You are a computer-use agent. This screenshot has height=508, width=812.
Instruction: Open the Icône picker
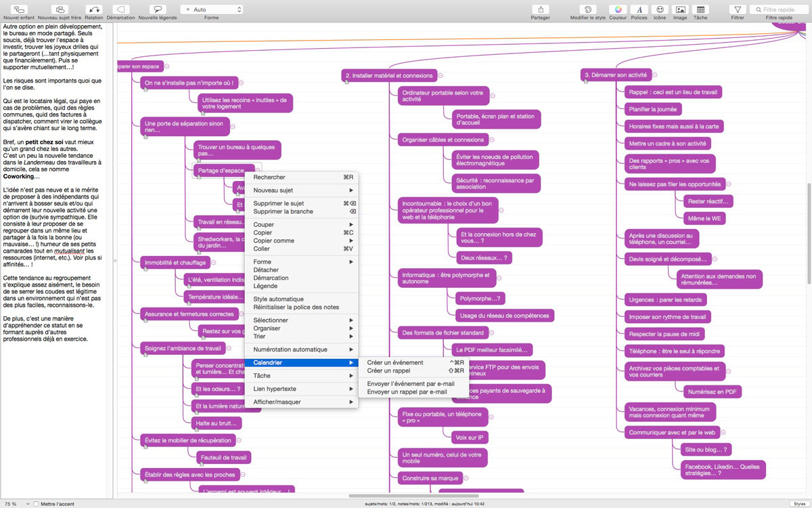(x=660, y=9)
